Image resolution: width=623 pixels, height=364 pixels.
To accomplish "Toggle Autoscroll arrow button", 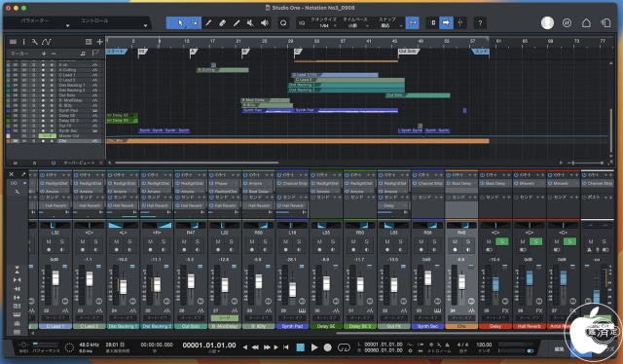I will pos(446,23).
